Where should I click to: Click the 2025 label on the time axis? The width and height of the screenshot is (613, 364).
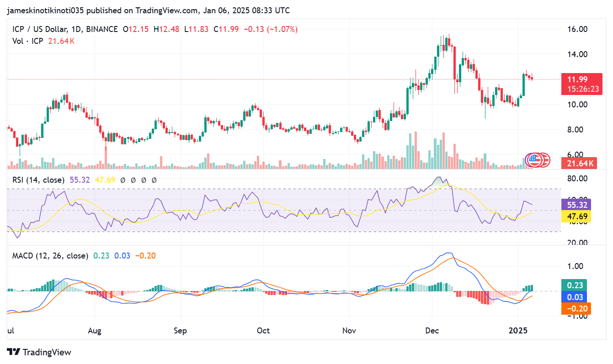(x=518, y=330)
